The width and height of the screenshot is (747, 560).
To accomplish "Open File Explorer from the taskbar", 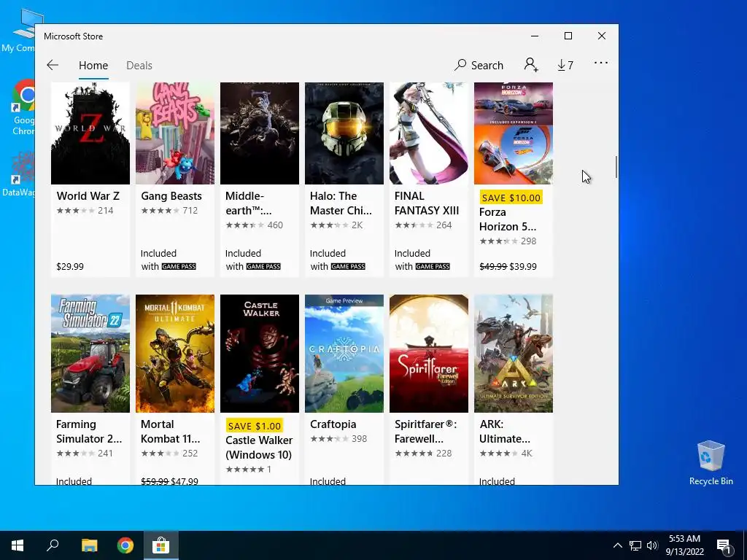I will (x=89, y=545).
